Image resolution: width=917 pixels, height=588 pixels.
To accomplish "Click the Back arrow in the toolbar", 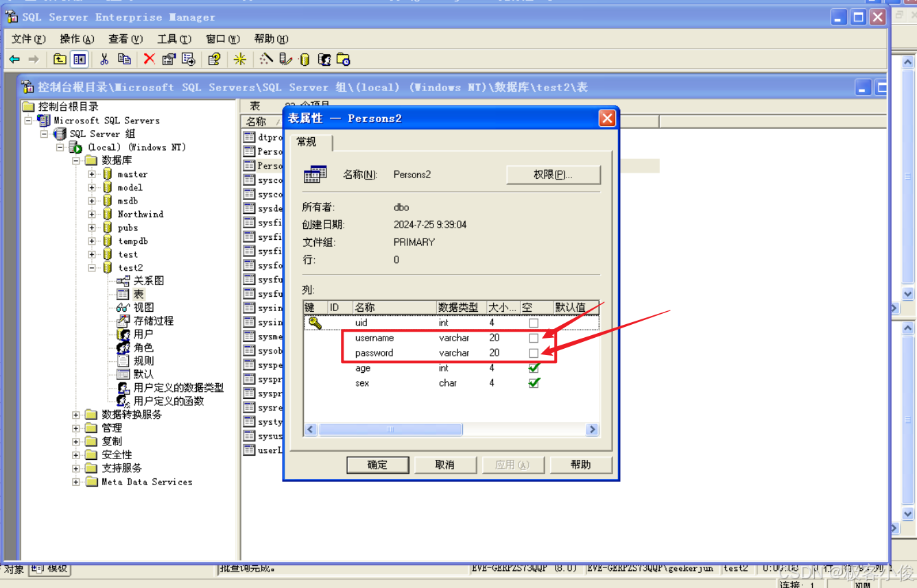I will coord(14,60).
